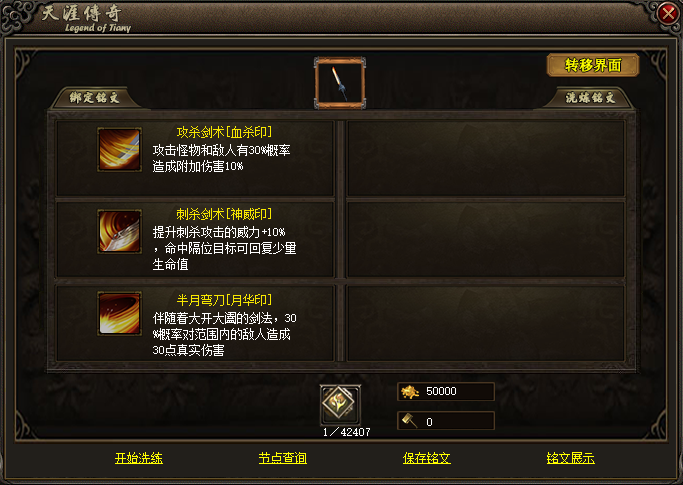Select the 攻杀剑术[血杀印] inscription title
Screen dimensions: 683x485
point(224,132)
